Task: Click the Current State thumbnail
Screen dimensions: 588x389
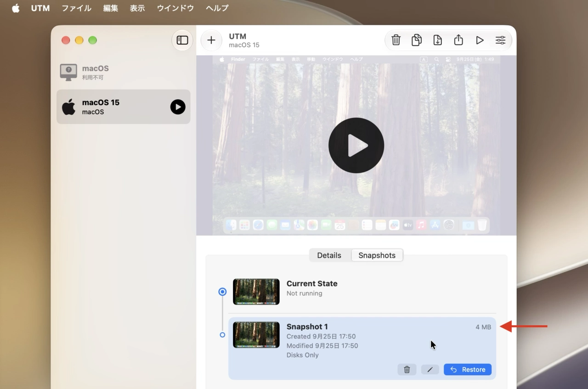Action: pos(256,292)
